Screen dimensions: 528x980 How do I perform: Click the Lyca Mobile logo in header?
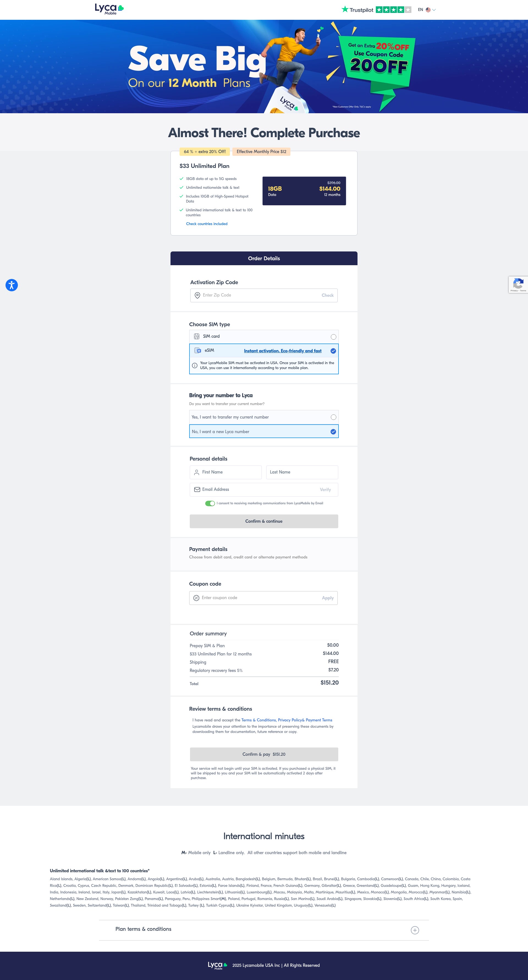point(109,9)
